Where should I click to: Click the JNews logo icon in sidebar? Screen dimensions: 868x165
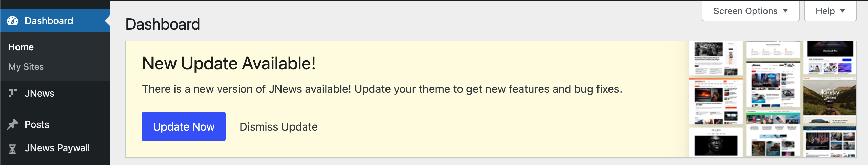click(x=12, y=93)
